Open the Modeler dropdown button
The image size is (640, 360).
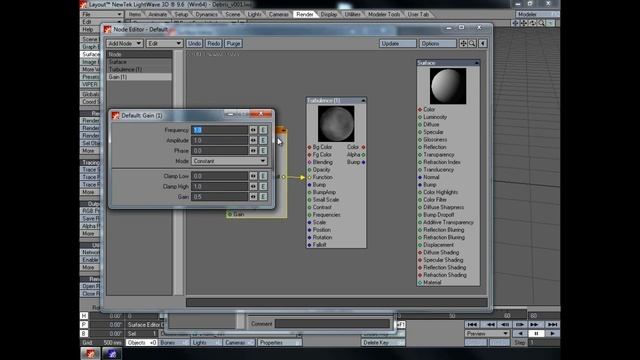(x=537, y=14)
